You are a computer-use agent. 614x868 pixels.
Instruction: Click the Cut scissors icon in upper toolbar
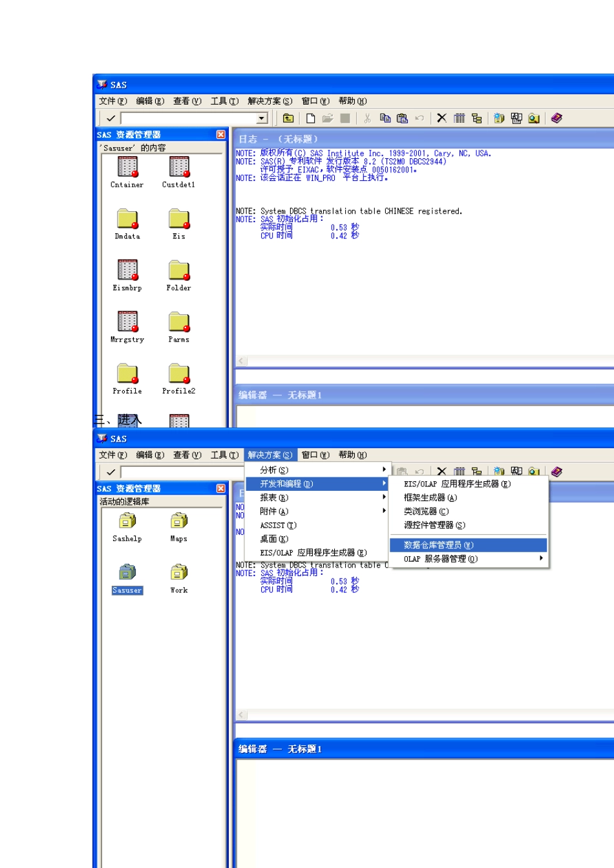[x=367, y=118]
